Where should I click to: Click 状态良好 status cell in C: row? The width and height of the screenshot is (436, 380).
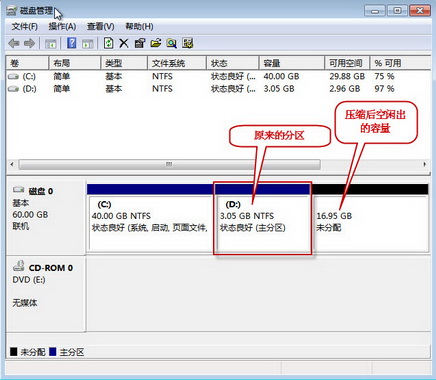233,77
